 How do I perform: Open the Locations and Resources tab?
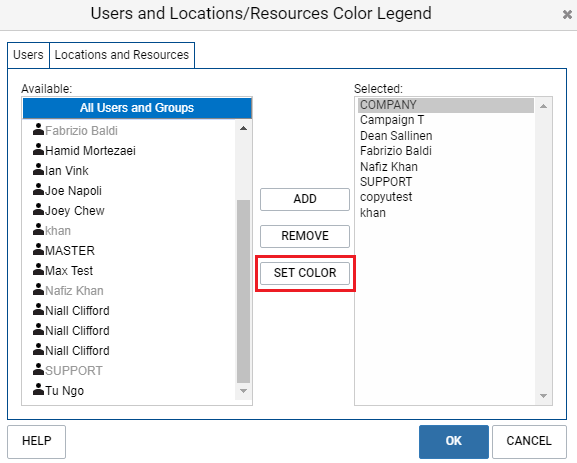click(122, 55)
